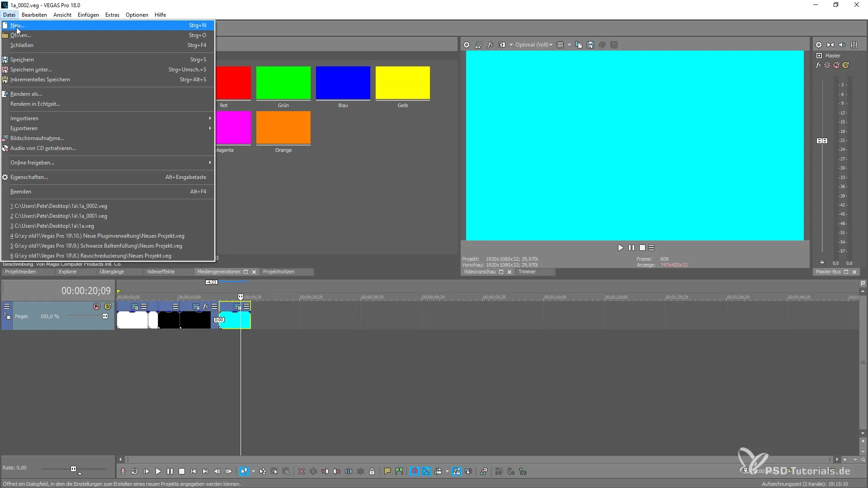
Task: Toggle ignore event grouping
Action: tap(468, 471)
